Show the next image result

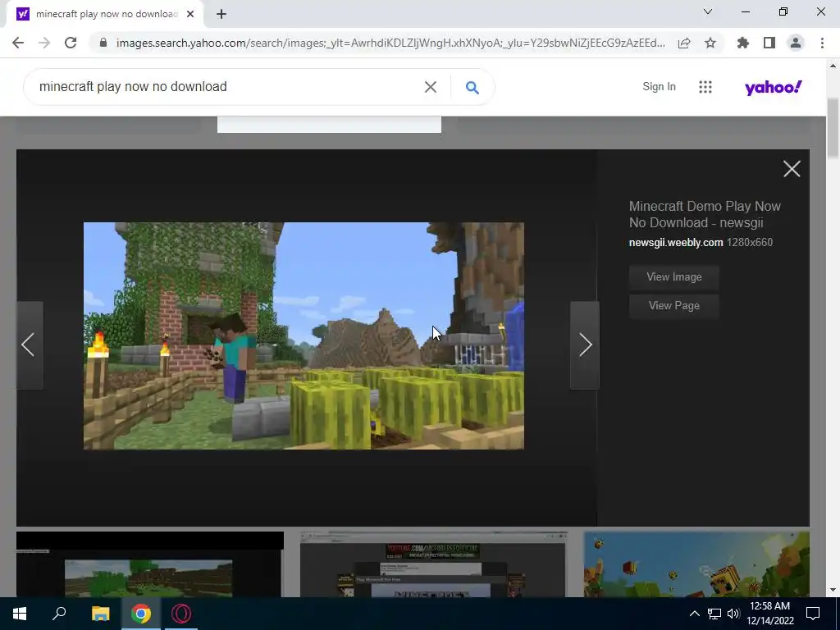[x=584, y=345]
